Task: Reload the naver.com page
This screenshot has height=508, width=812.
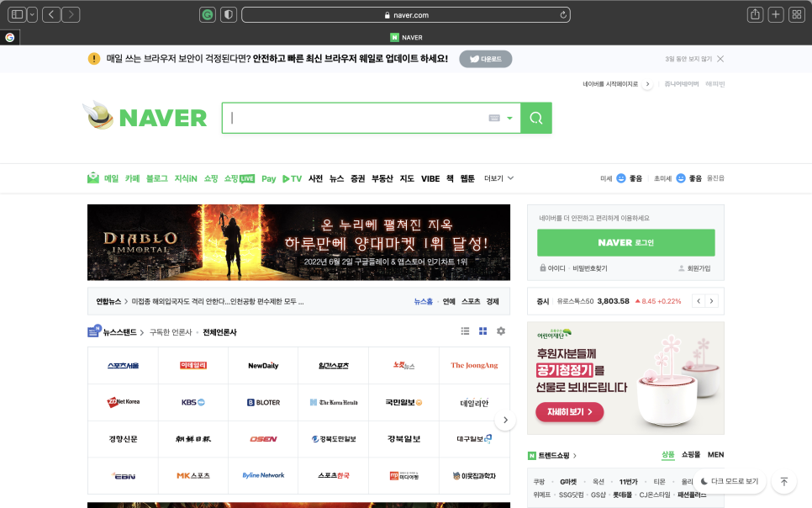Action: click(x=563, y=15)
